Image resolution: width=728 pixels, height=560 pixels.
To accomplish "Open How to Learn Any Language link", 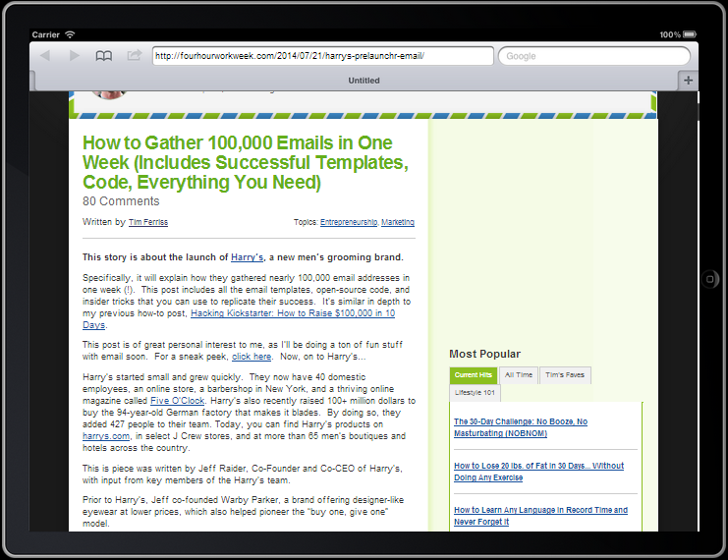I will [x=540, y=516].
